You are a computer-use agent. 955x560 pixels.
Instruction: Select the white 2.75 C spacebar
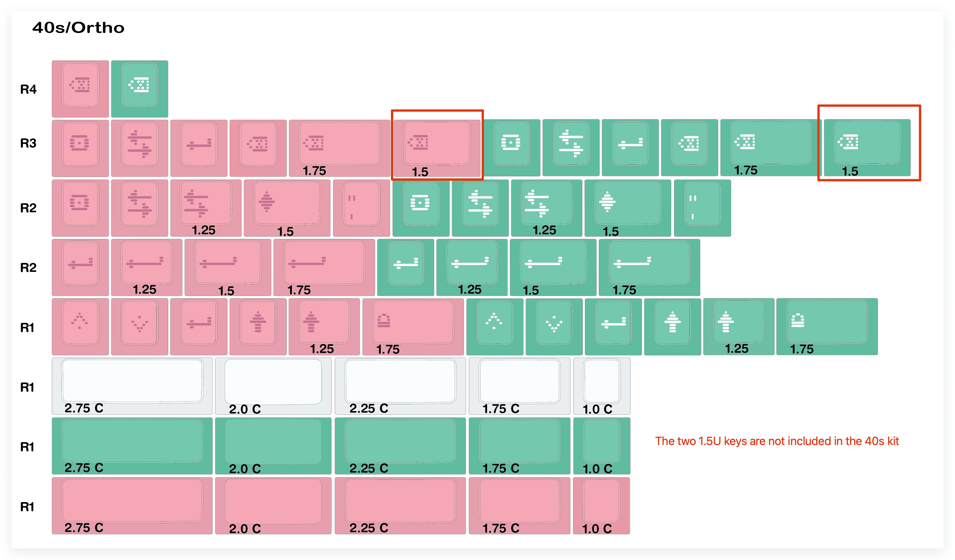[132, 386]
